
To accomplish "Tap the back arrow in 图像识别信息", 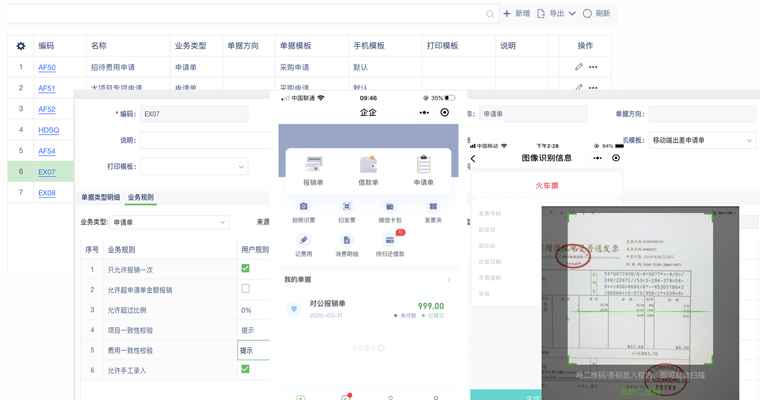I will point(474,158).
